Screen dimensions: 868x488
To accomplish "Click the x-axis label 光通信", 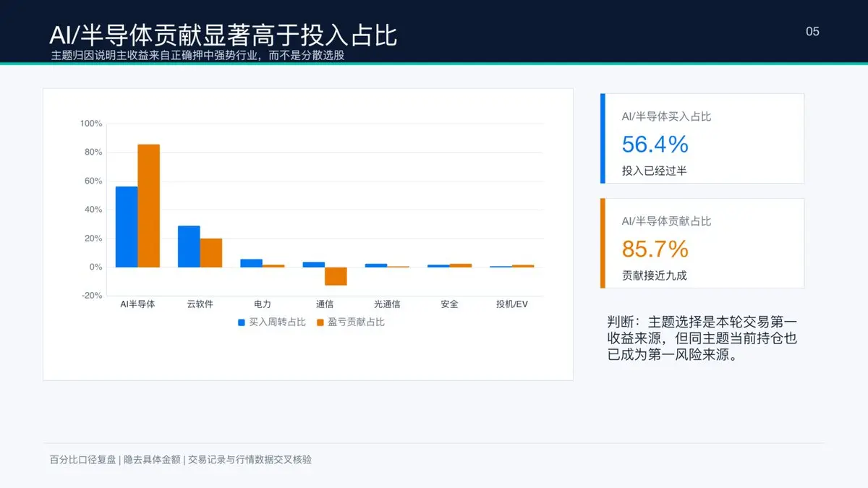I will (387, 304).
